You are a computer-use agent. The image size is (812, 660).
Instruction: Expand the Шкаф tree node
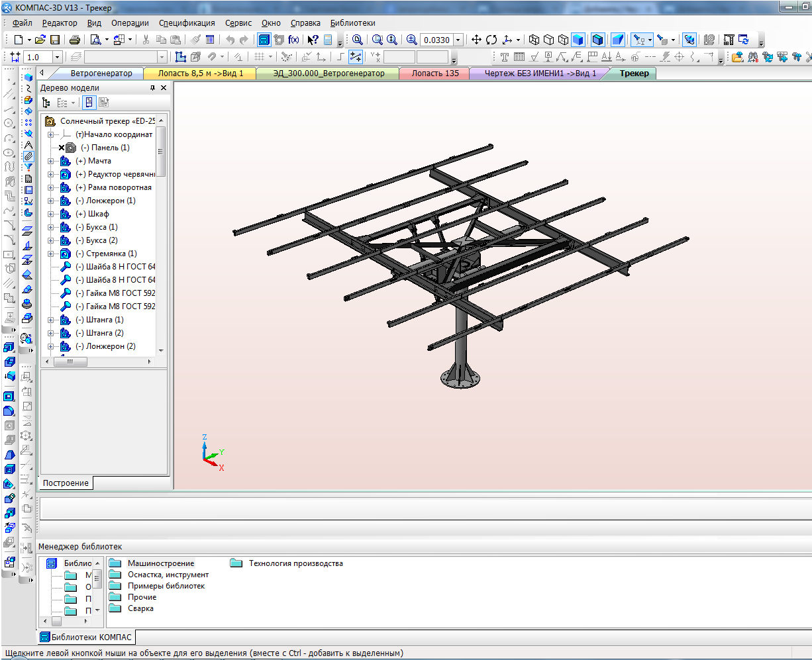(x=51, y=214)
